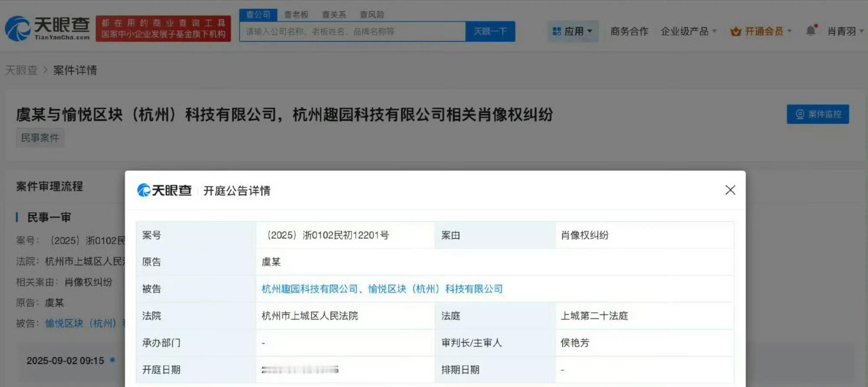Open defendant link 愉悦区块（杭州）科技有限公司 in dialog
The width and height of the screenshot is (868, 387).
(436, 289)
